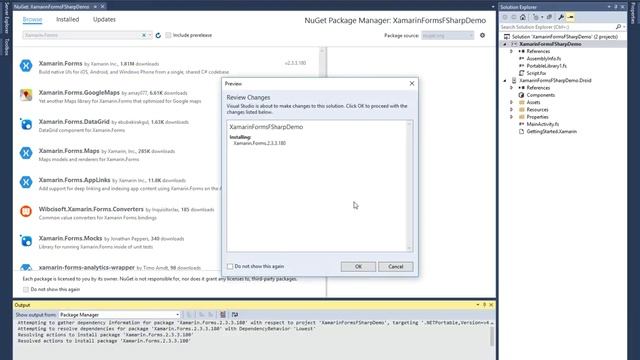Image resolution: width=640 pixels, height=360 pixels.
Task: Open the NuGet search box history dropdown
Action: (x=150, y=36)
